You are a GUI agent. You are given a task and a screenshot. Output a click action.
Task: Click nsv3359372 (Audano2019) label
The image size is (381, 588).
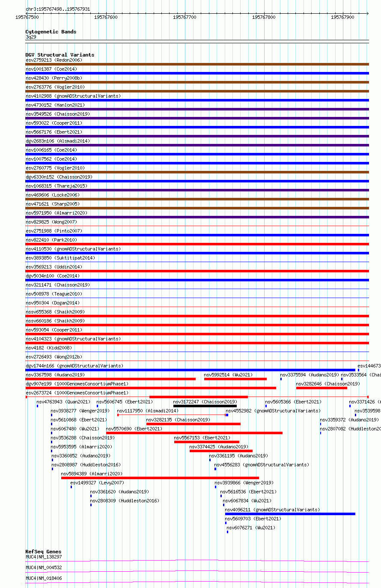point(349,420)
